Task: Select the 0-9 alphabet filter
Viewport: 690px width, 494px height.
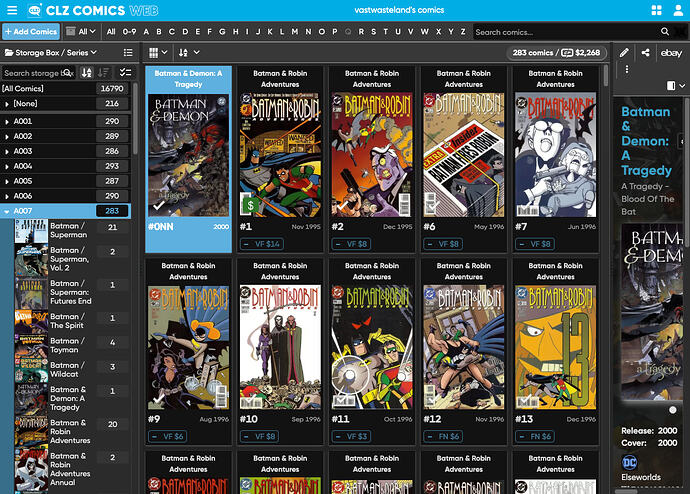Action: (x=129, y=32)
